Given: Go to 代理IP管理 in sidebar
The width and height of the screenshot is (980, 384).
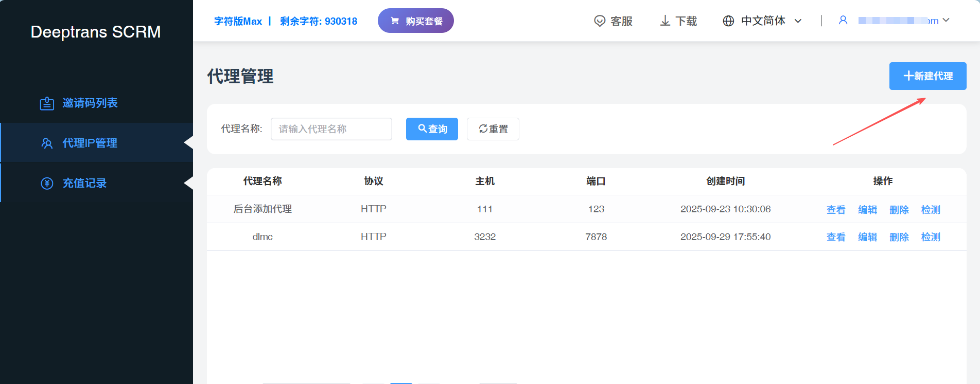Looking at the screenshot, I should coord(90,143).
